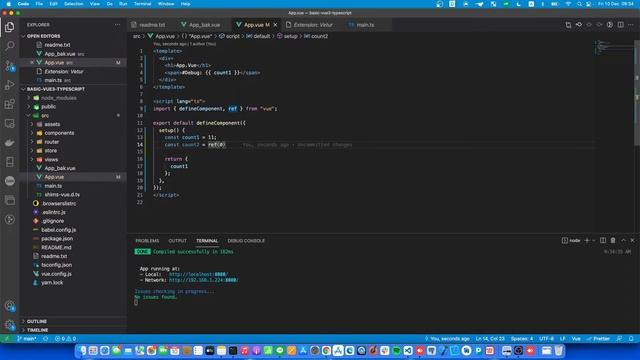Open the Explorer view in activity bar
This screenshot has width=640, height=360.
click(9, 27)
